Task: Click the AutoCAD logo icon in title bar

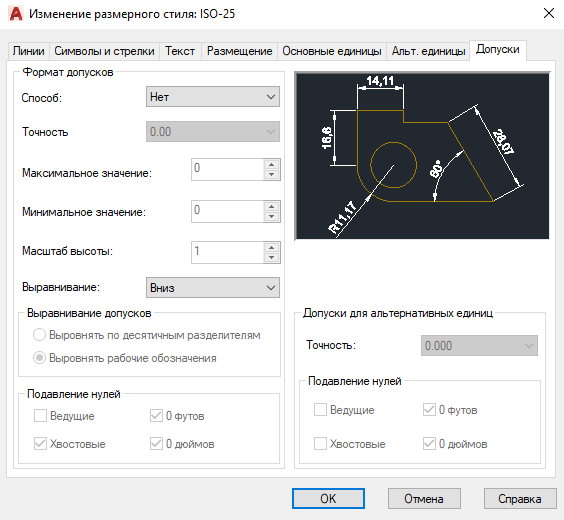Action: [x=15, y=14]
